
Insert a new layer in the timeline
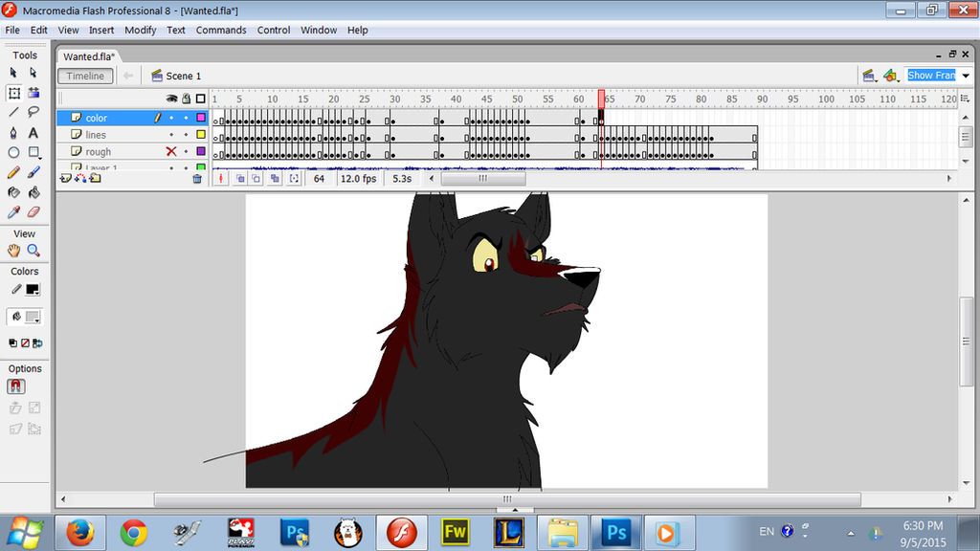point(65,178)
